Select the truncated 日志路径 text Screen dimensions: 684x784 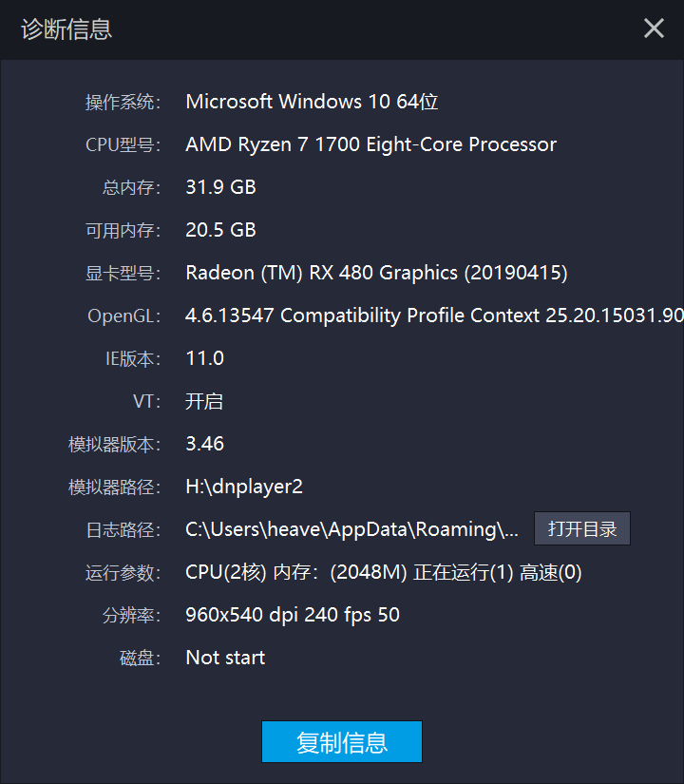click(351, 529)
